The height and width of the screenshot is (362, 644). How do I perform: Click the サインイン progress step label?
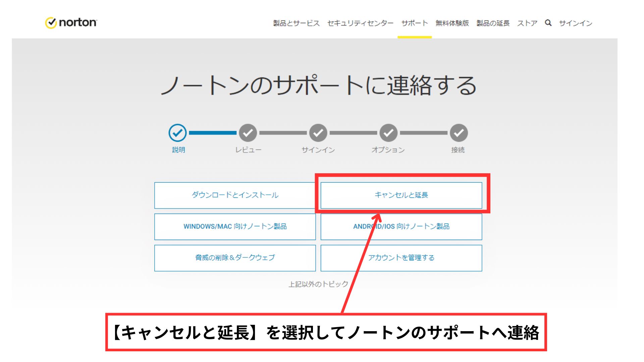[x=318, y=150]
